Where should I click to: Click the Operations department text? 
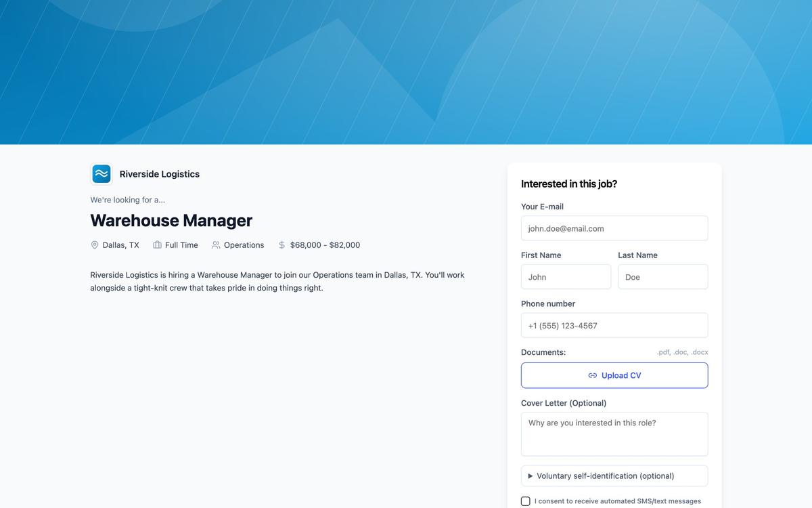pos(244,245)
